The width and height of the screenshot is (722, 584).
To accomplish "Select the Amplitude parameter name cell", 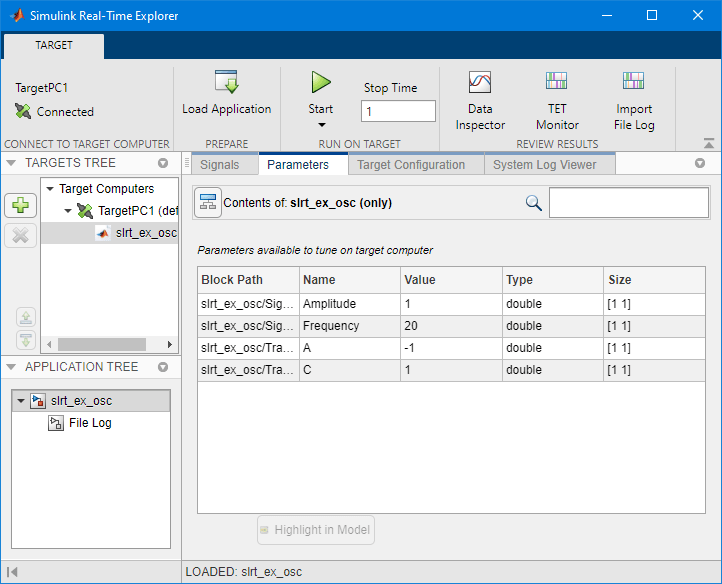I will pos(350,304).
